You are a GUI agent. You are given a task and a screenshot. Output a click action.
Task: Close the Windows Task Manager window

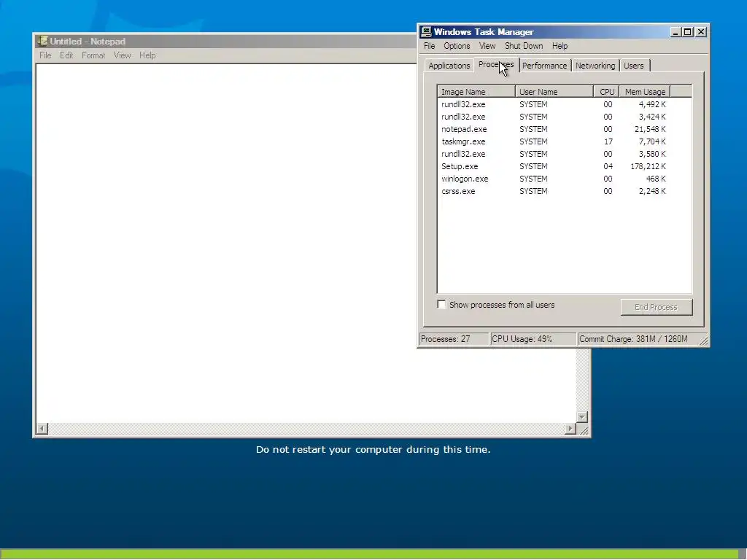(701, 32)
